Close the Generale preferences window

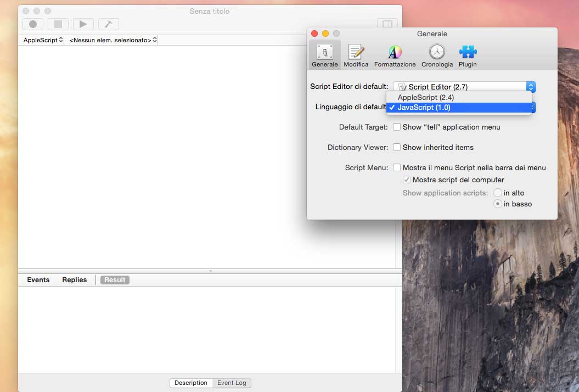tap(314, 33)
